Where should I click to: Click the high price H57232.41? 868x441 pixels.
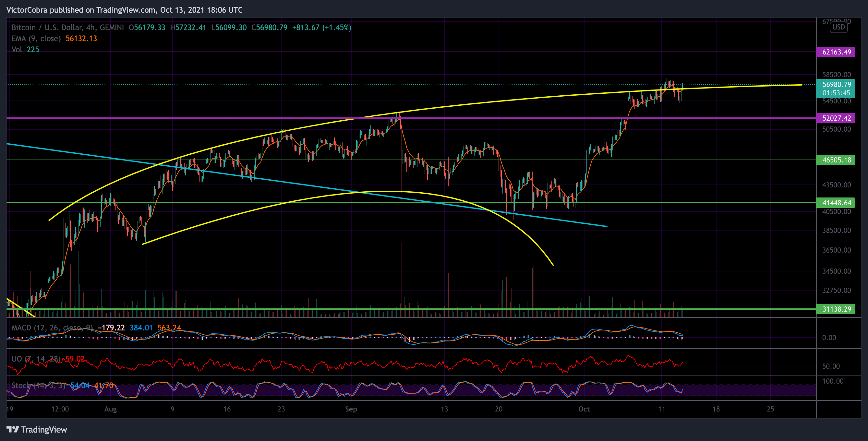coord(188,27)
